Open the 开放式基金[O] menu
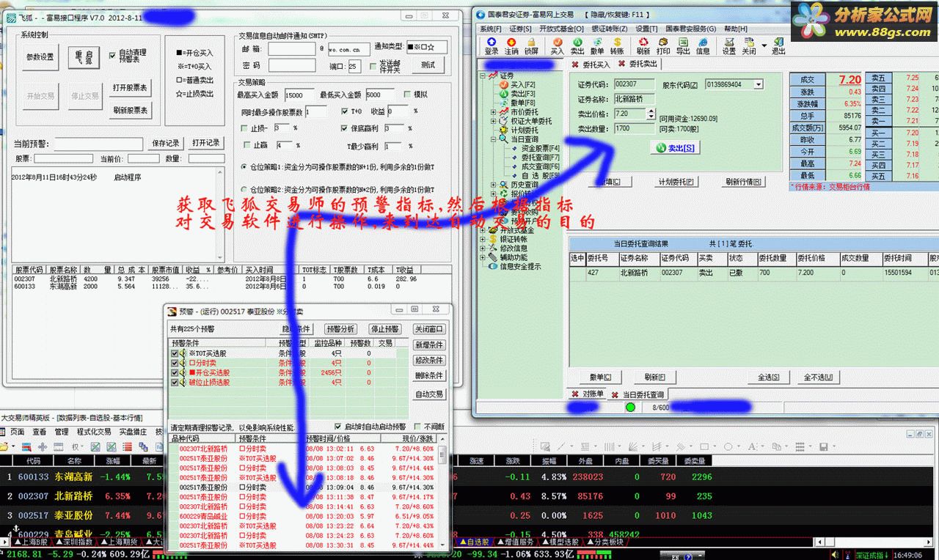 [562, 29]
